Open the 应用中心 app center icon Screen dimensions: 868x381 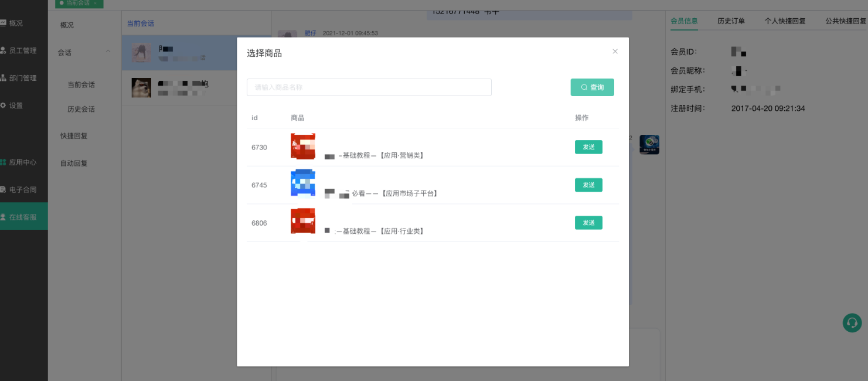[3, 162]
